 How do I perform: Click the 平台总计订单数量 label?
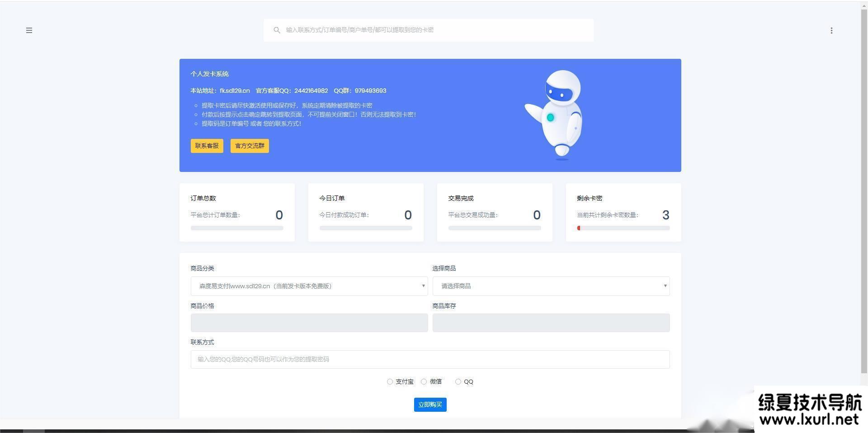point(215,215)
